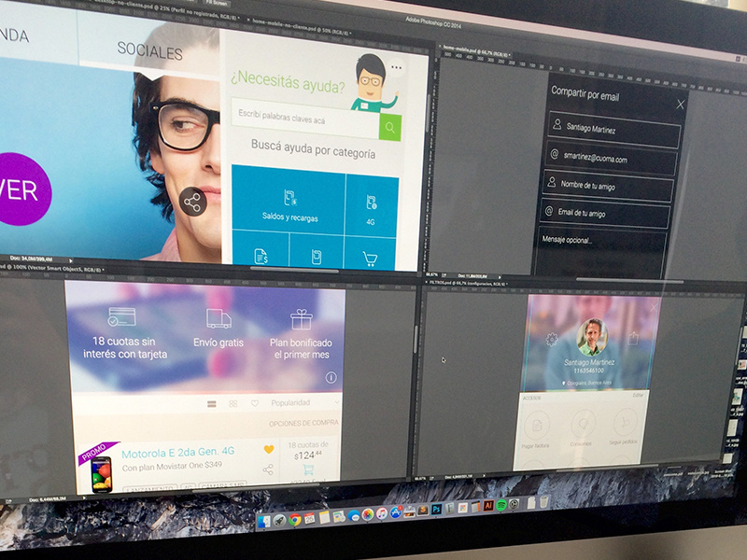The image size is (747, 560).
Task: Click Santiago Martinez's round profile avatar
Action: coord(592,337)
